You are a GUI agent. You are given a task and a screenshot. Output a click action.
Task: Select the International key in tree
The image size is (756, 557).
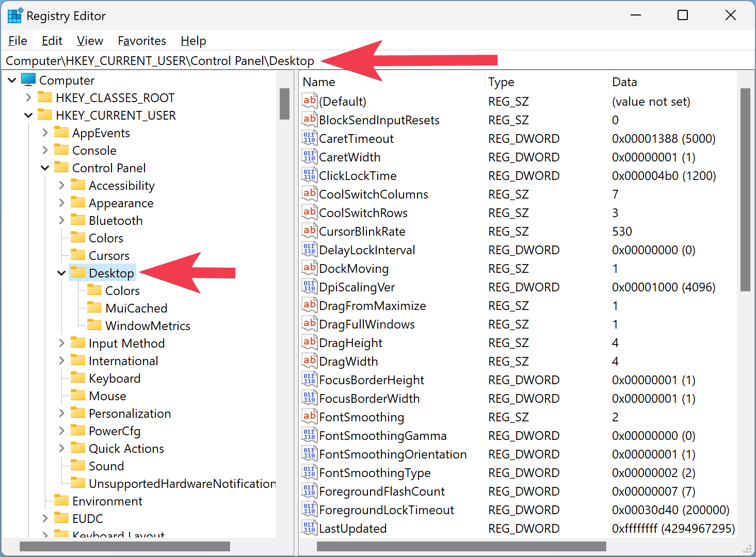click(123, 361)
